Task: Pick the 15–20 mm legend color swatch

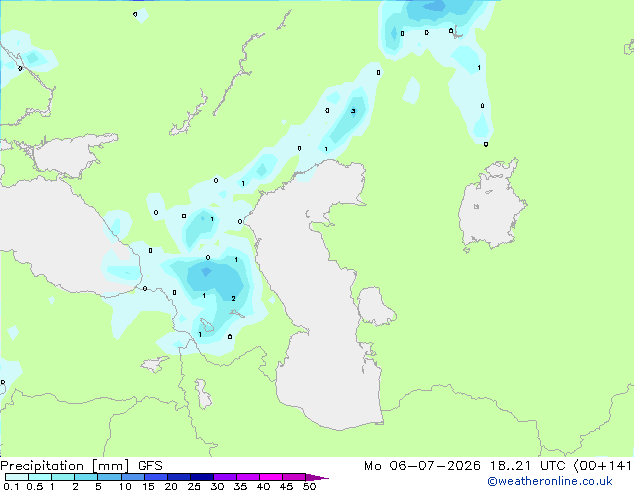Action: coord(155,477)
